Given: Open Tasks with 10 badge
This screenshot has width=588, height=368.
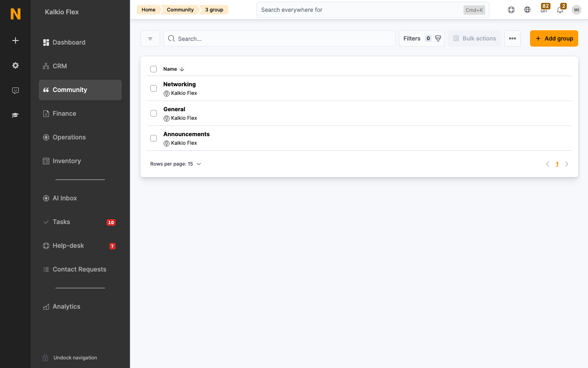Looking at the screenshot, I should tap(80, 222).
